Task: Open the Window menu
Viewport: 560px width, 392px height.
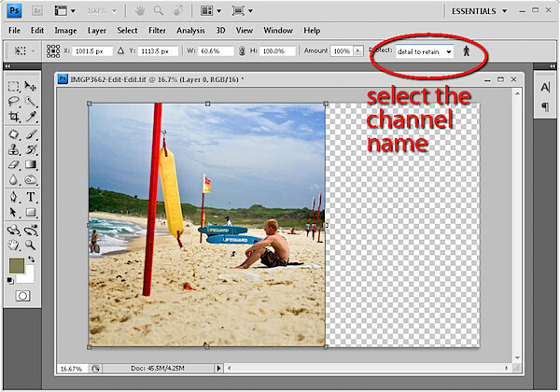Action: [x=278, y=31]
